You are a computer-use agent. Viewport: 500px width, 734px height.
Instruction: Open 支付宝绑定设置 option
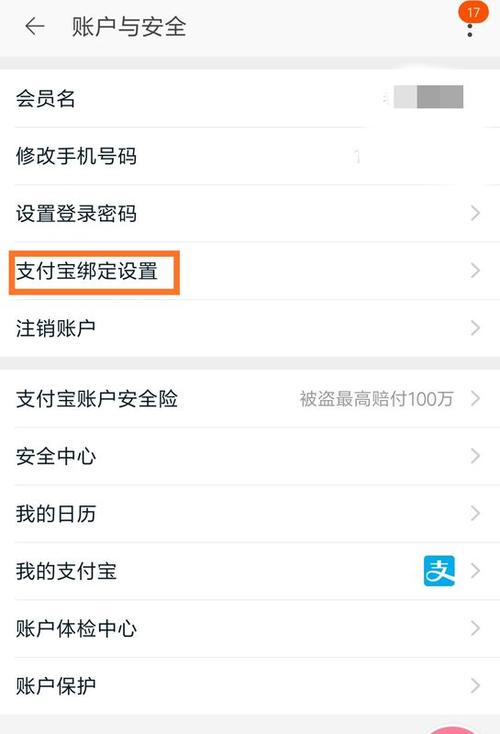[x=250, y=271]
